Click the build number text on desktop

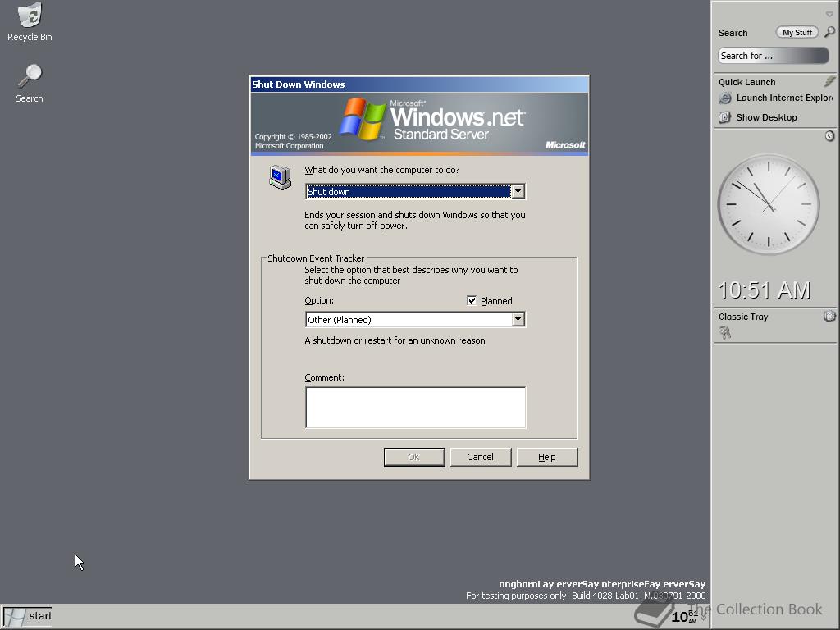[x=586, y=596]
